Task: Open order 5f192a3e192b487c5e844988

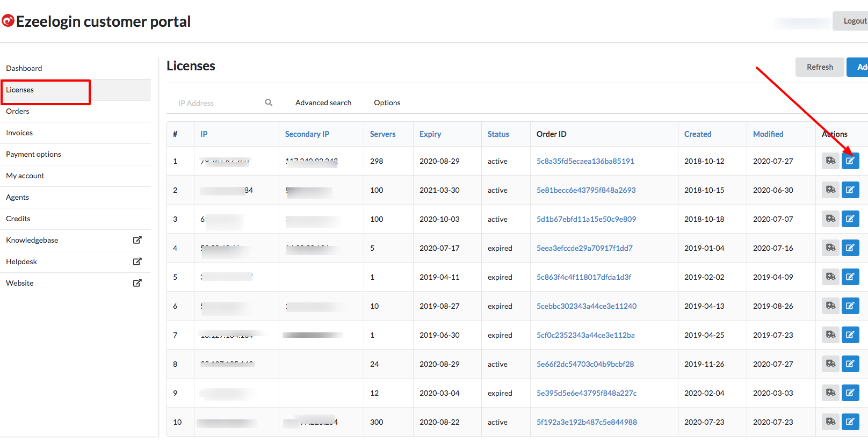Action: coord(587,422)
